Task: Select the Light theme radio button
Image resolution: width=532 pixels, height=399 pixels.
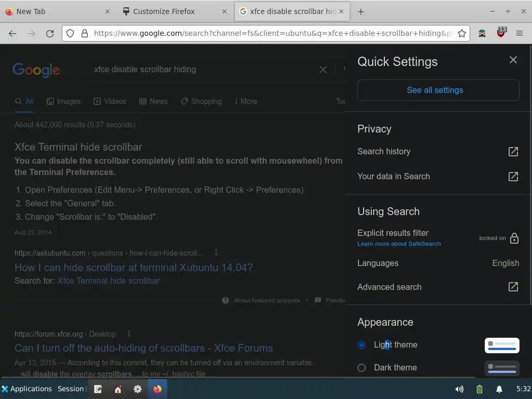Action: 362,345
